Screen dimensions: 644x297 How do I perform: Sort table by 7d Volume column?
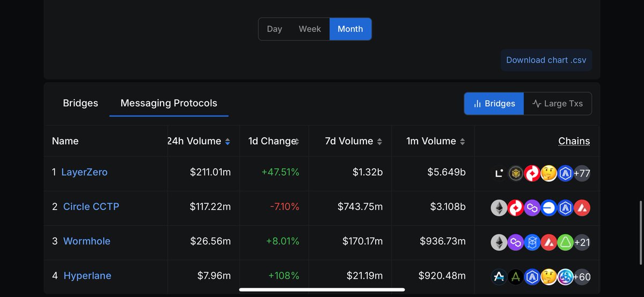(x=379, y=142)
